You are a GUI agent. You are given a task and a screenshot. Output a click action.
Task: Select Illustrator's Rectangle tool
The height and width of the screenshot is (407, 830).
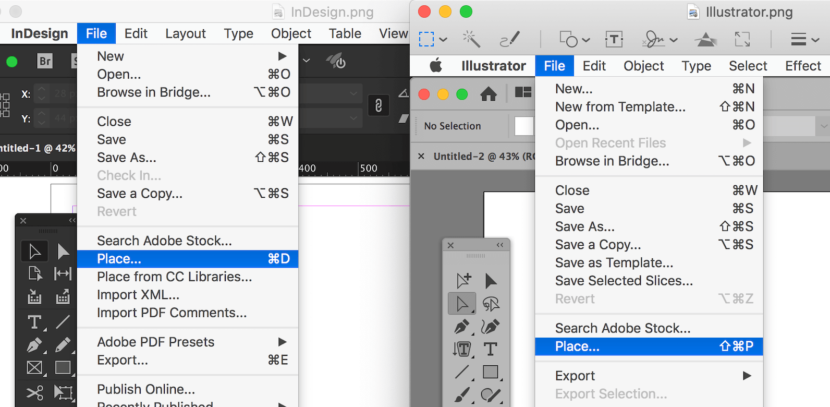coord(490,372)
